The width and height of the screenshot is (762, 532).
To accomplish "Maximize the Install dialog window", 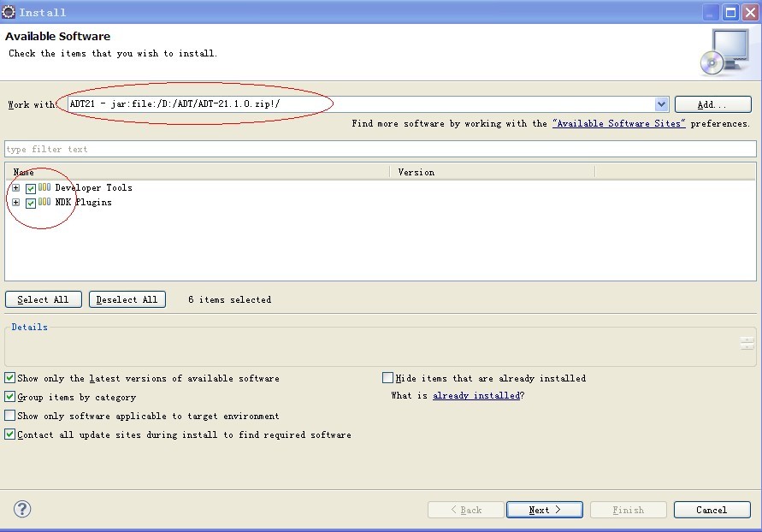I will (x=730, y=12).
